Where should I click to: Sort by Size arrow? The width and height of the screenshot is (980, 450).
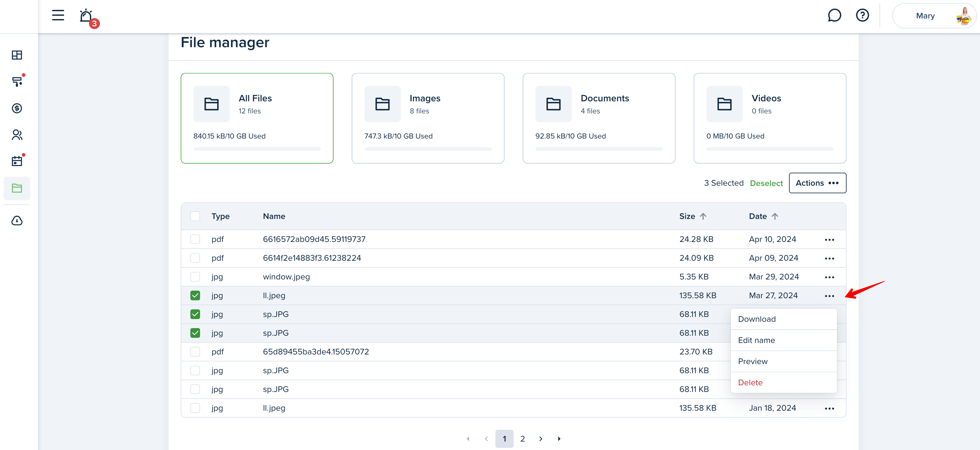(703, 216)
